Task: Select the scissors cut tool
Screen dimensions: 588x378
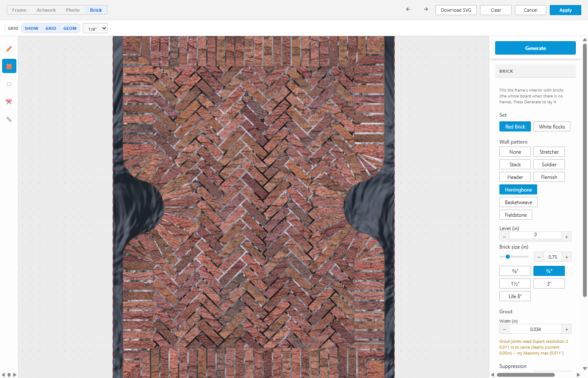Action: click(9, 102)
